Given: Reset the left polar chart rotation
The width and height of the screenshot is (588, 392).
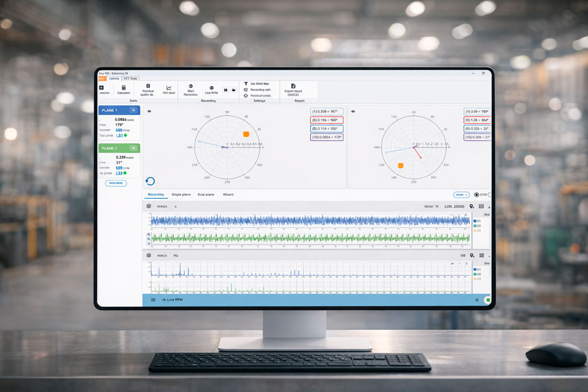Looking at the screenshot, I should [150, 180].
